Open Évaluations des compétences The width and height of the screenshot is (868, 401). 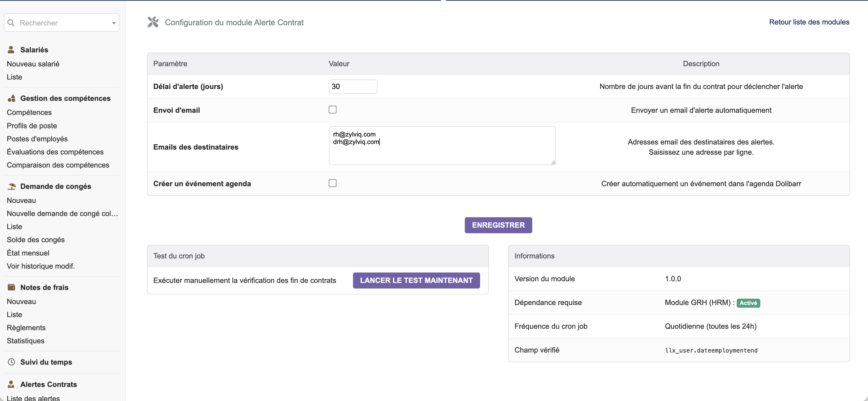point(55,152)
